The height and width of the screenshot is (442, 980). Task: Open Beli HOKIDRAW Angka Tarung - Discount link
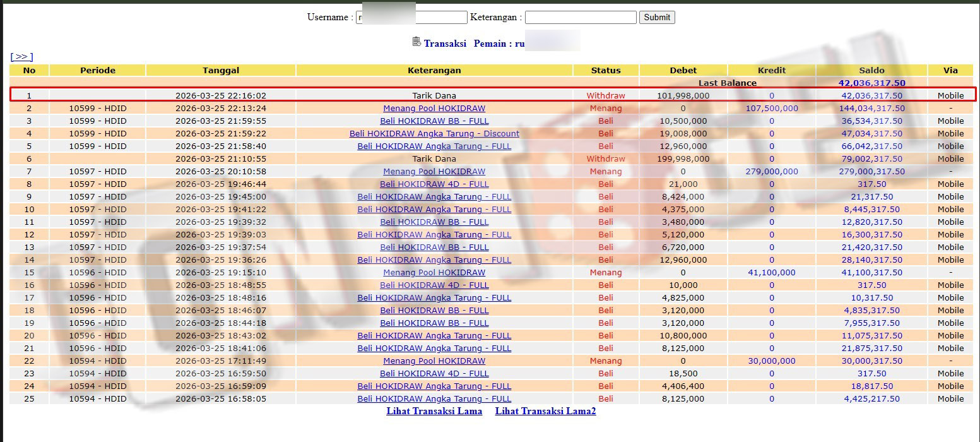click(x=434, y=133)
